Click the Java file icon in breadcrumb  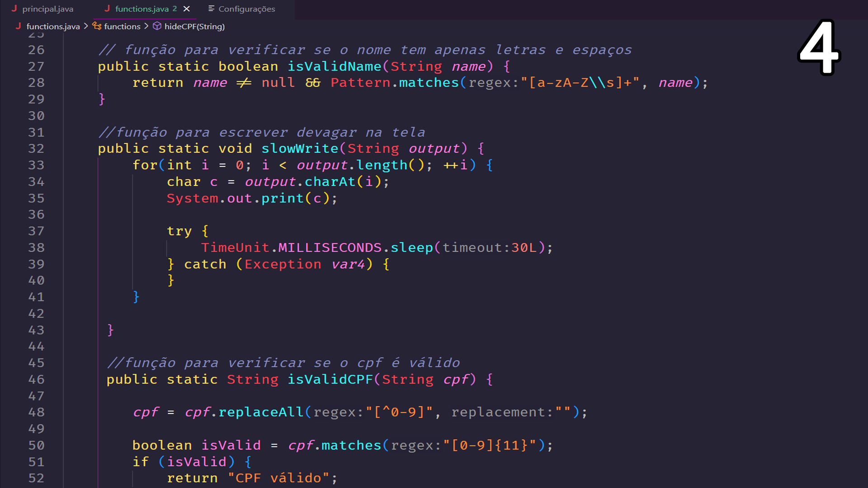tap(19, 26)
